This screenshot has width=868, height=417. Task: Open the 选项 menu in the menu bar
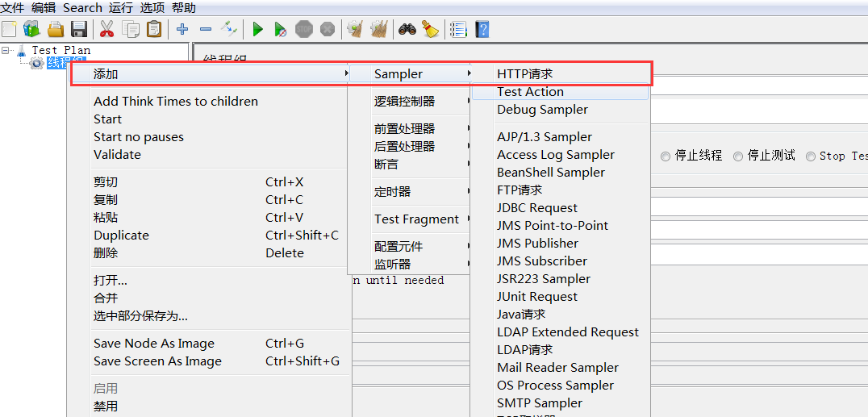point(152,8)
